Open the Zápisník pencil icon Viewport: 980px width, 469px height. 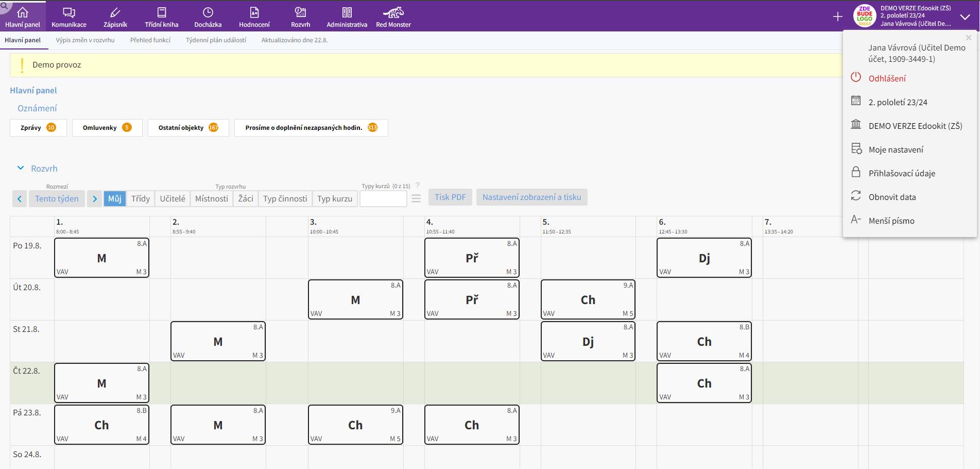coord(115,12)
